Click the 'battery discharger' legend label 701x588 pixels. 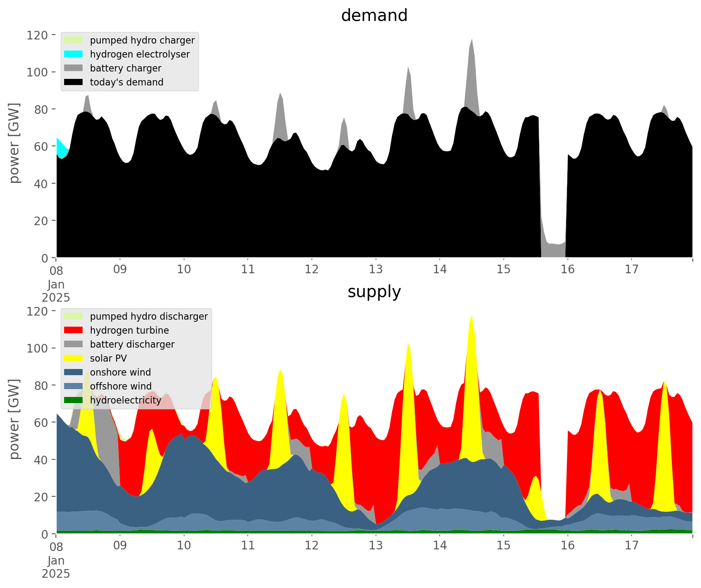click(x=132, y=344)
